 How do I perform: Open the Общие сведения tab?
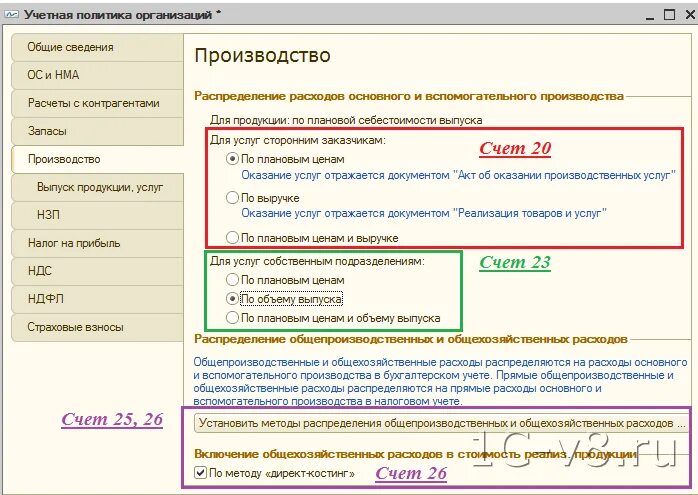(97, 47)
